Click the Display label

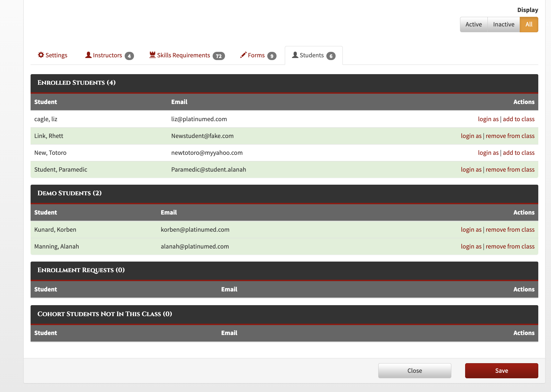tap(528, 10)
